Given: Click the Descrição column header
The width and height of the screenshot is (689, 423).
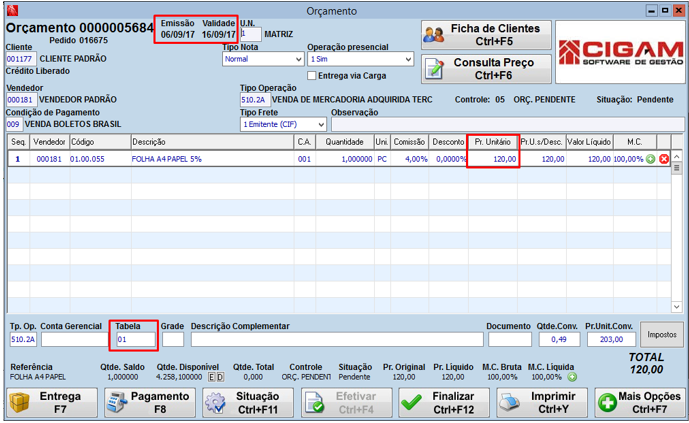Looking at the screenshot, I should 213,142.
